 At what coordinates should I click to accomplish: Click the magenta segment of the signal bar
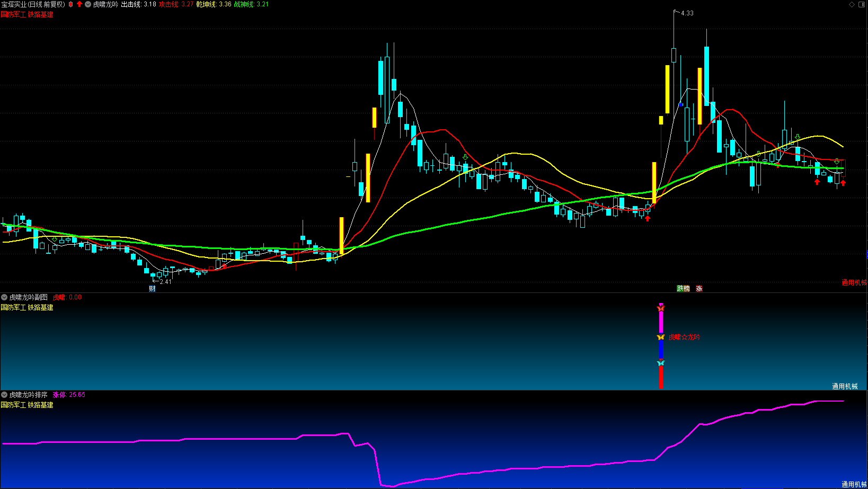[x=661, y=322]
